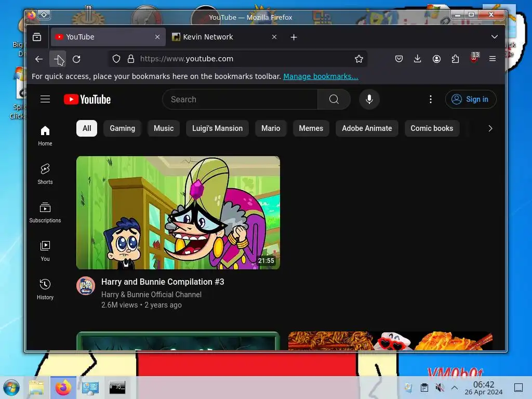The height and width of the screenshot is (399, 532).
Task: Open the tracking protection shield icon
Action: click(x=116, y=59)
